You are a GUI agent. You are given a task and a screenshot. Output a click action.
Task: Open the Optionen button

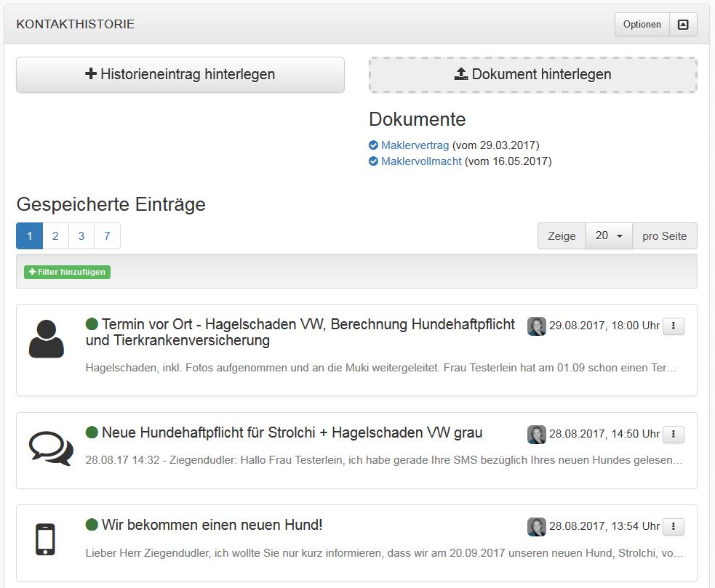642,25
